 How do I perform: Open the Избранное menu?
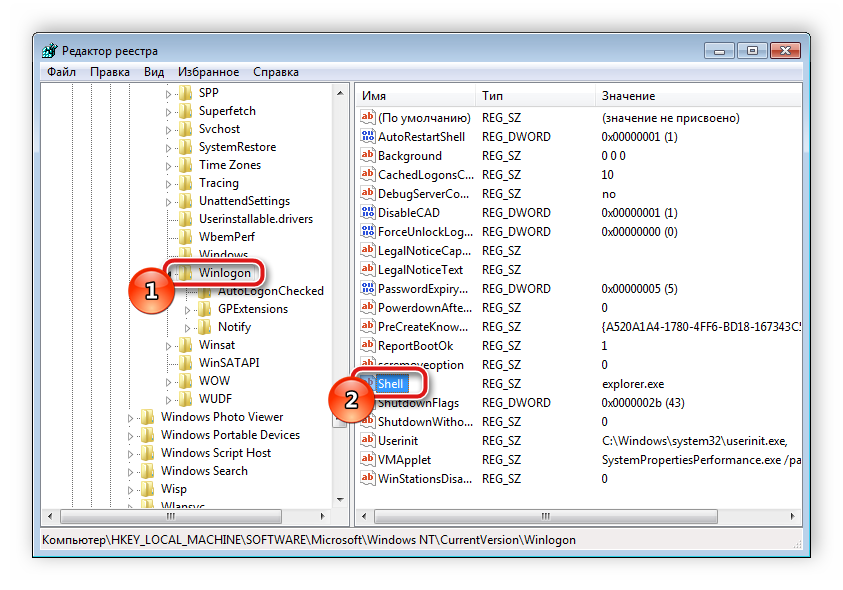pos(209,72)
